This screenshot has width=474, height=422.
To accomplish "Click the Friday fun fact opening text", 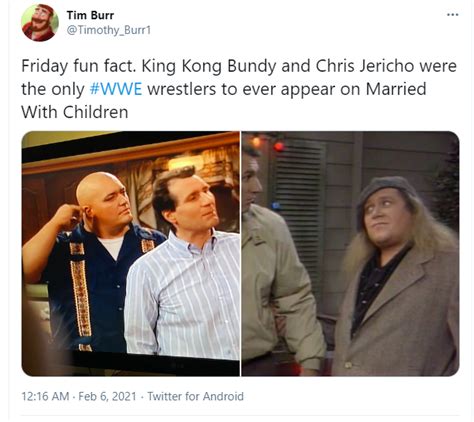I will (79, 66).
